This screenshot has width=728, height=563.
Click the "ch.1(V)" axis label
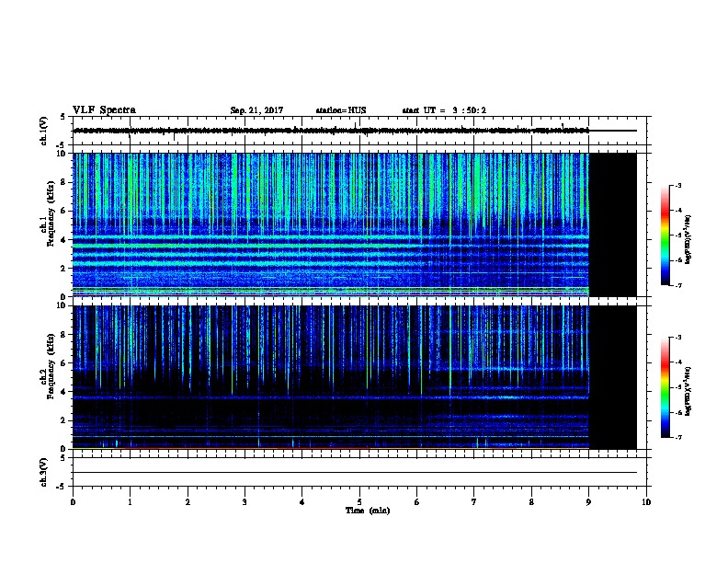(44, 131)
